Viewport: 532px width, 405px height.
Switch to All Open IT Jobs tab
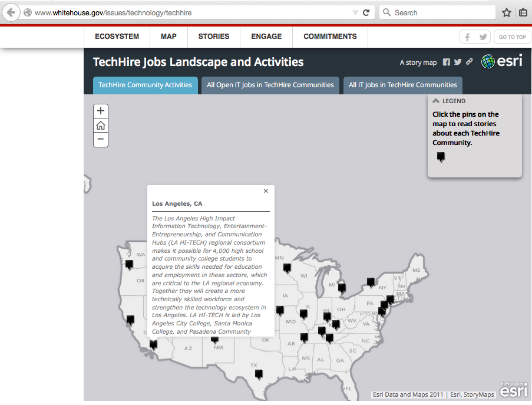pos(270,85)
